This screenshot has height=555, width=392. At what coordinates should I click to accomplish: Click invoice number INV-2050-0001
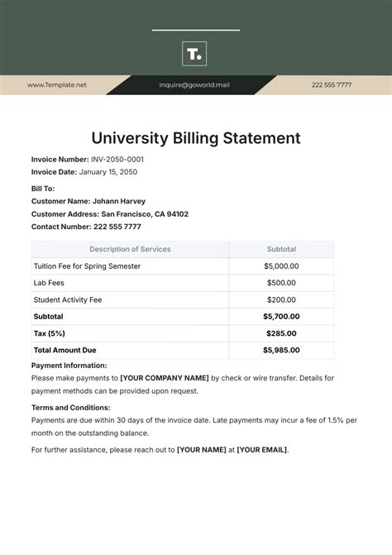tap(117, 160)
